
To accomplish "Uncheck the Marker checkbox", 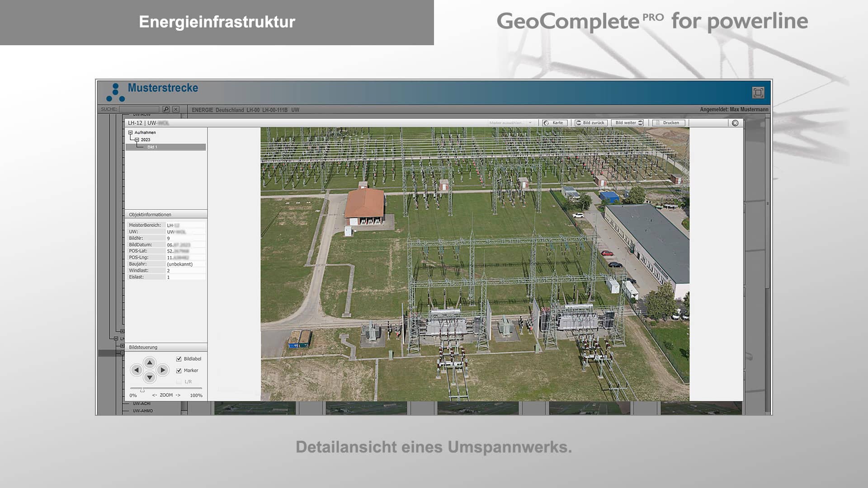I will pos(178,370).
